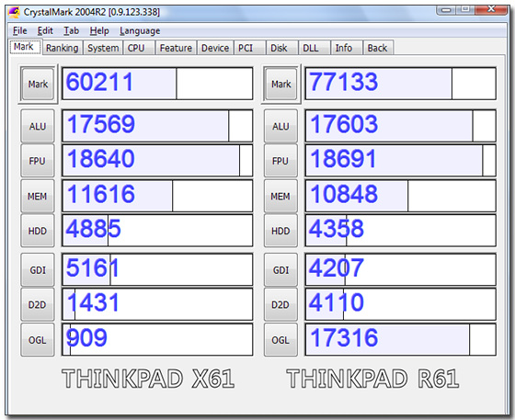Maximize the CrystalMark window
Screen dimensions: 515x420
[x=465, y=9]
